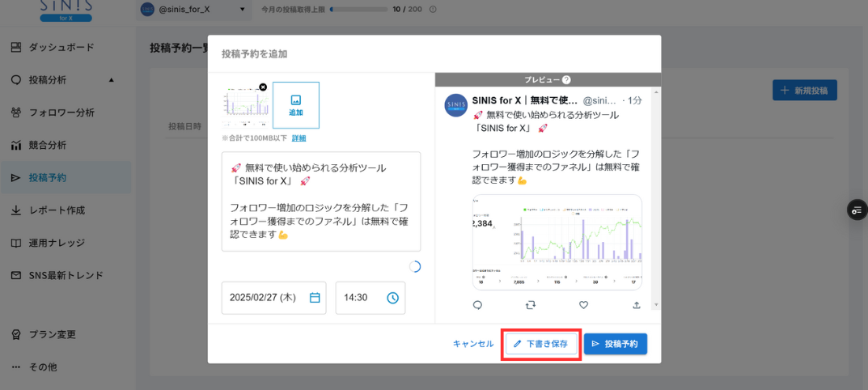Click the book icon beside 運用ナレッジ
This screenshot has height=390, width=868.
click(x=16, y=243)
